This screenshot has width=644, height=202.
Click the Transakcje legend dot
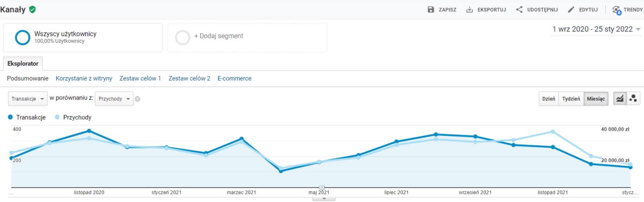10,117
